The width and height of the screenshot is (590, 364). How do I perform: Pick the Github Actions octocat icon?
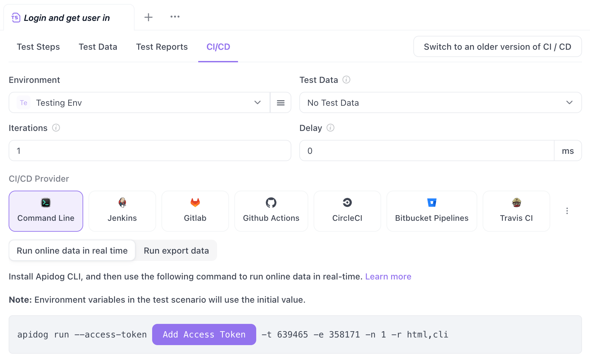[x=271, y=203]
